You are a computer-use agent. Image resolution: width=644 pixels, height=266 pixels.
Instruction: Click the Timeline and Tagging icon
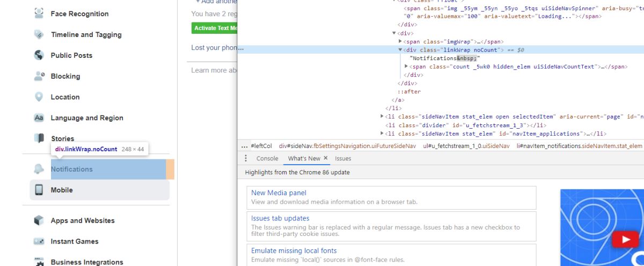tap(39, 34)
